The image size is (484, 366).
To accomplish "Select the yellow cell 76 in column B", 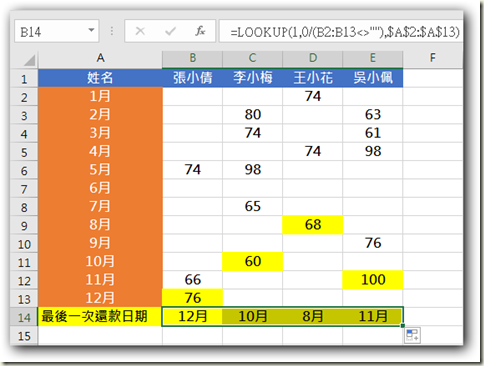I will tap(192, 298).
